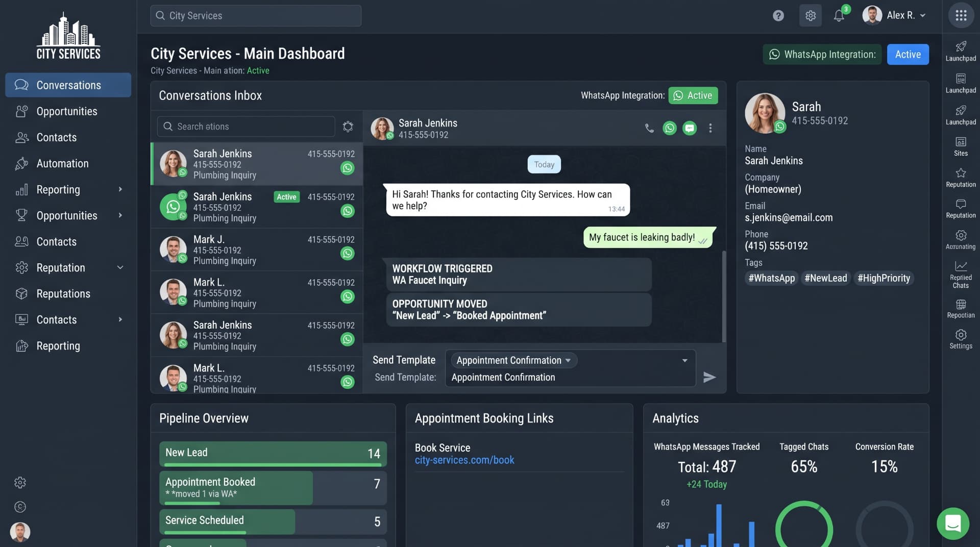Open the live chat widget bubble
This screenshot has width=980, height=547.
point(953,524)
